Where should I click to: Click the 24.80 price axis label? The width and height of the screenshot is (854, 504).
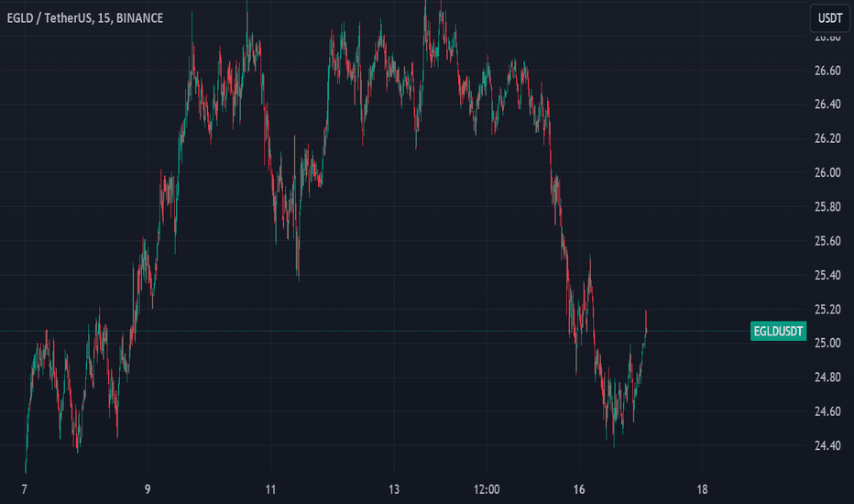coord(827,377)
